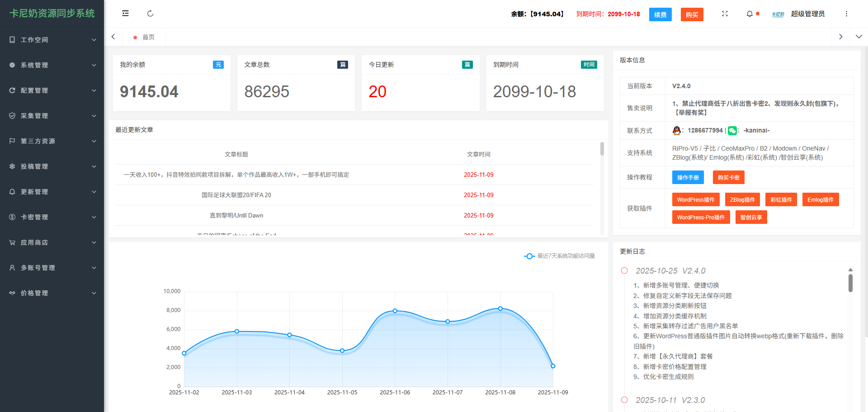Expand the 系统管理 menu

[x=12, y=65]
